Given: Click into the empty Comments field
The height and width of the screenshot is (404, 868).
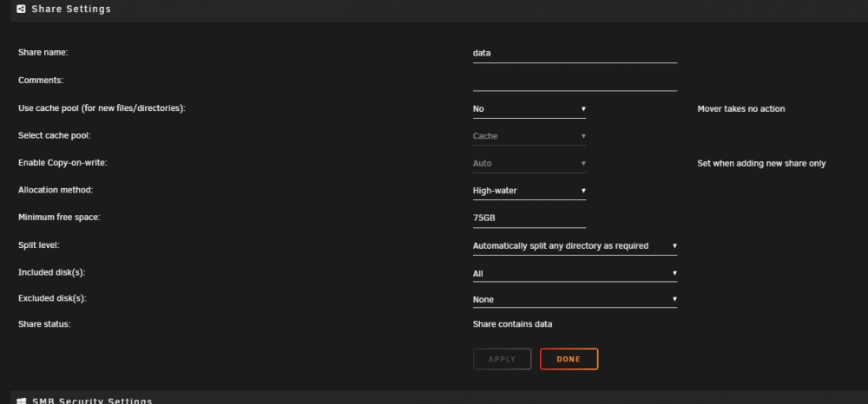Looking at the screenshot, I should click(575, 81).
